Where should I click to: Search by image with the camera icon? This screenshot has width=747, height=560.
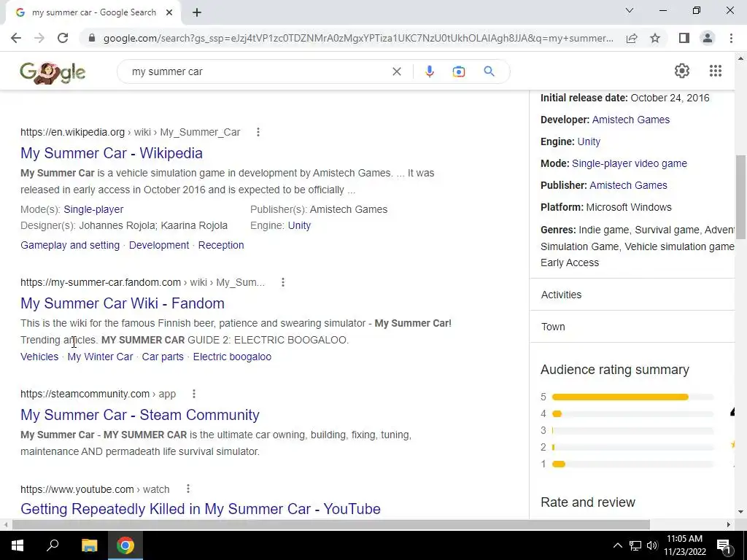458,71
